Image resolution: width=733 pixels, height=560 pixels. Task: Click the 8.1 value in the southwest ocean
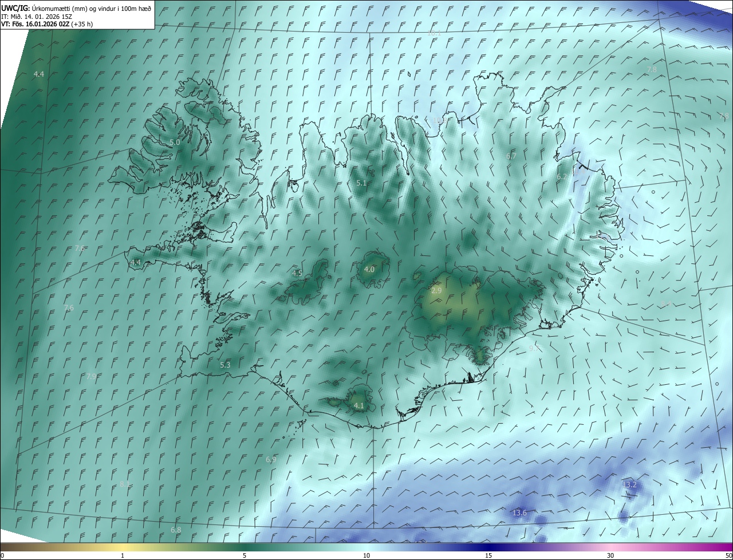(x=125, y=484)
